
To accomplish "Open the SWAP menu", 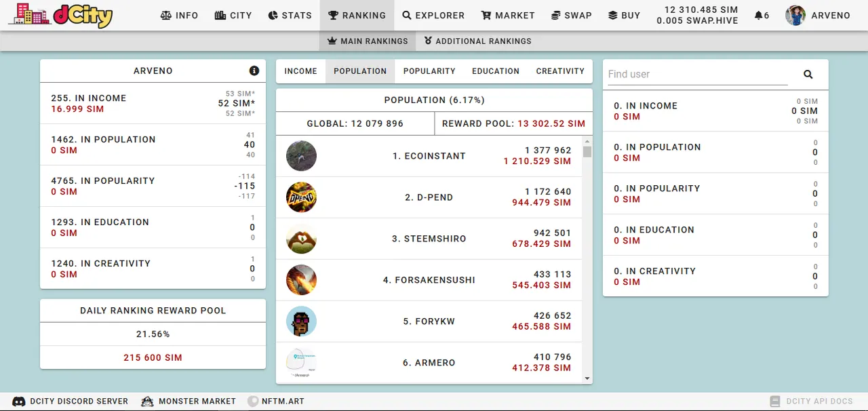I will pyautogui.click(x=571, y=15).
